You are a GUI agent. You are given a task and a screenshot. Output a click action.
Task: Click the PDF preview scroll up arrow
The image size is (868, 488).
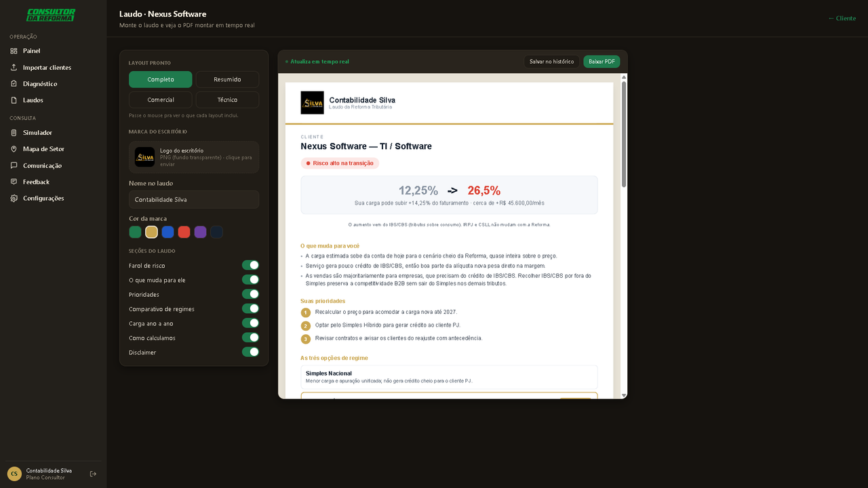[624, 77]
